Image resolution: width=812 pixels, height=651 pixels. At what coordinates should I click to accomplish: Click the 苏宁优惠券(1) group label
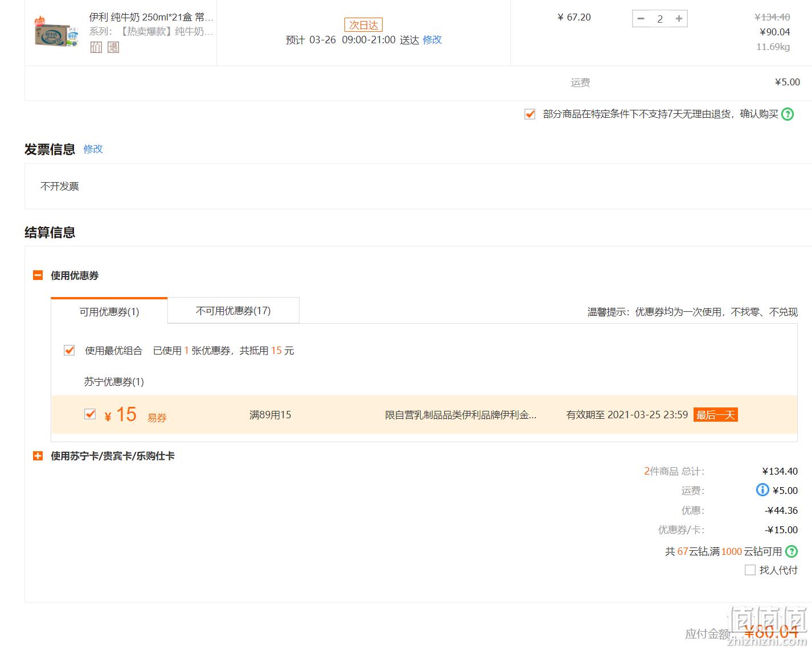(x=114, y=381)
